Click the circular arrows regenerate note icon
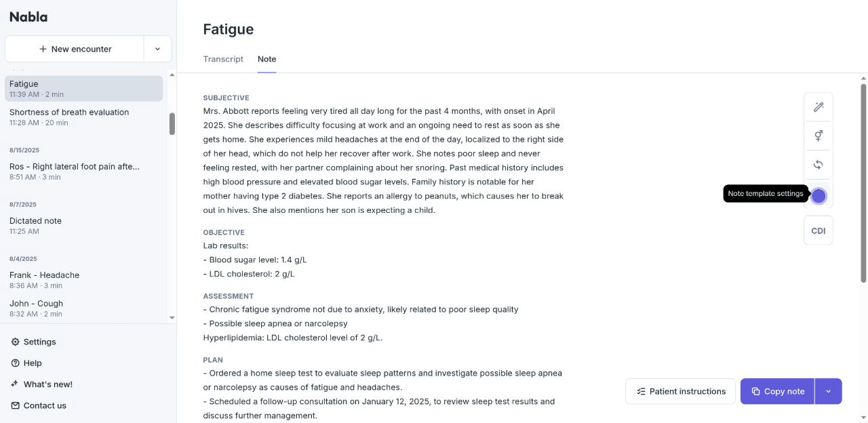This screenshot has width=868, height=423. click(x=818, y=165)
